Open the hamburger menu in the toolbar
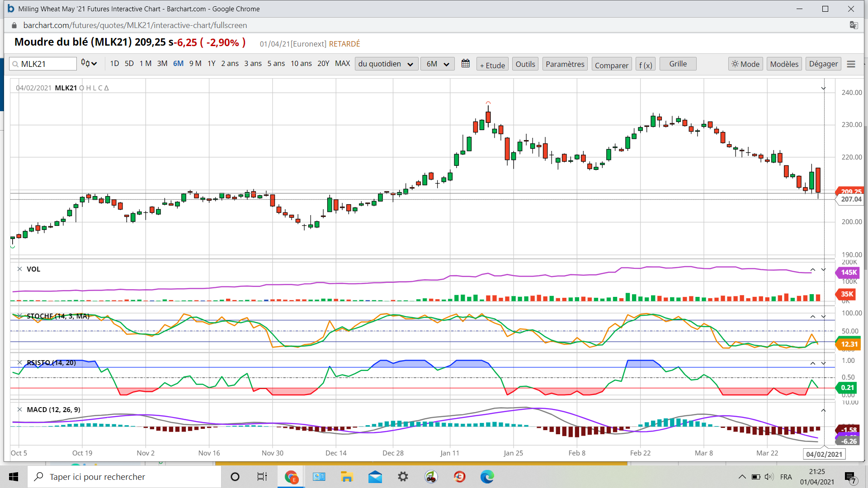Screen dimensions: 868x488 click(851, 64)
